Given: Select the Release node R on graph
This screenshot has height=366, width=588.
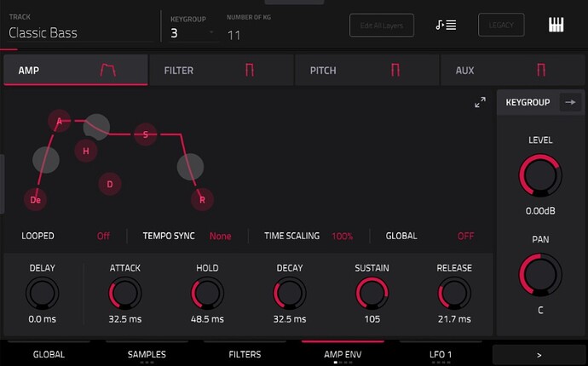Looking at the screenshot, I should [x=202, y=200].
